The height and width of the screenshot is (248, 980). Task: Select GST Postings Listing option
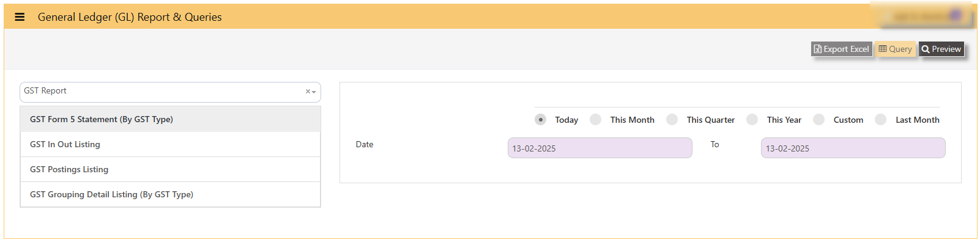tap(170, 169)
